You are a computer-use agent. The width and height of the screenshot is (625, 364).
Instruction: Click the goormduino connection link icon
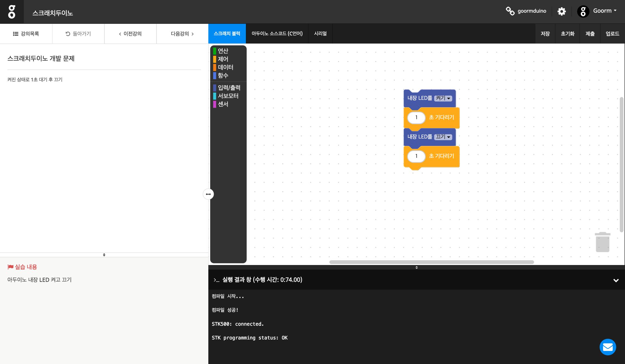(x=510, y=11)
